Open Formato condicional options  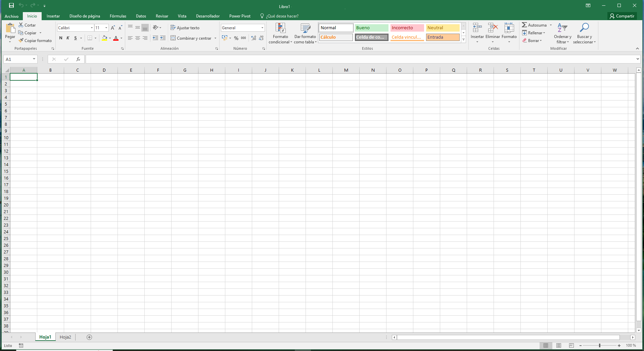click(280, 33)
